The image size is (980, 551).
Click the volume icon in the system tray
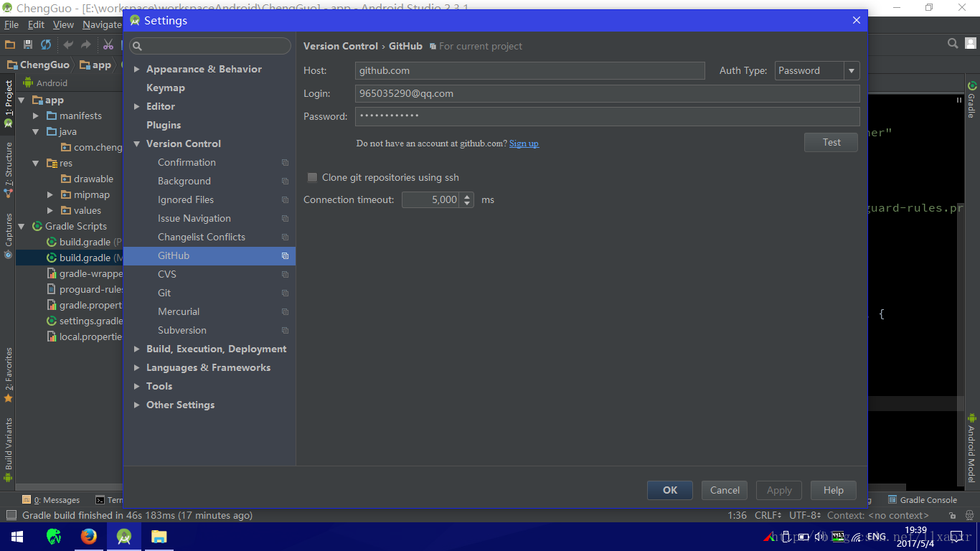click(819, 537)
